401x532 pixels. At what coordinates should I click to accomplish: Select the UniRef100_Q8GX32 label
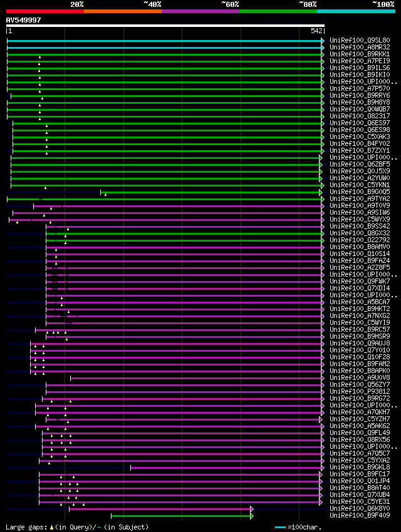tap(360, 233)
